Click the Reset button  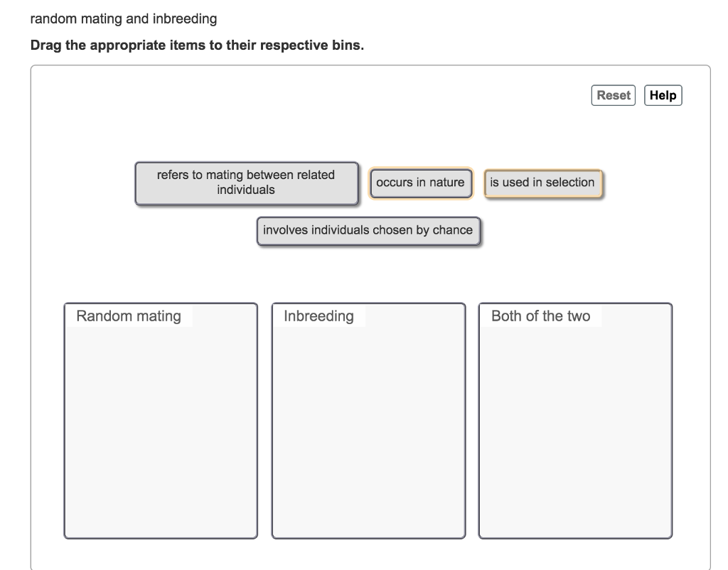point(613,95)
